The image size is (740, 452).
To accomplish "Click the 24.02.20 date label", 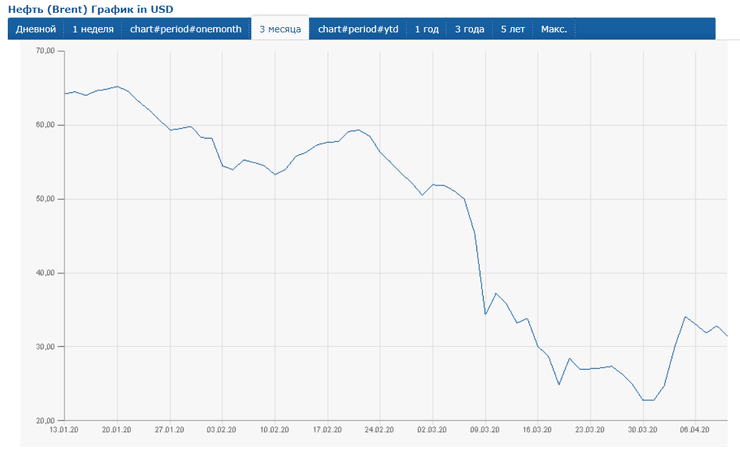I will tap(379, 430).
